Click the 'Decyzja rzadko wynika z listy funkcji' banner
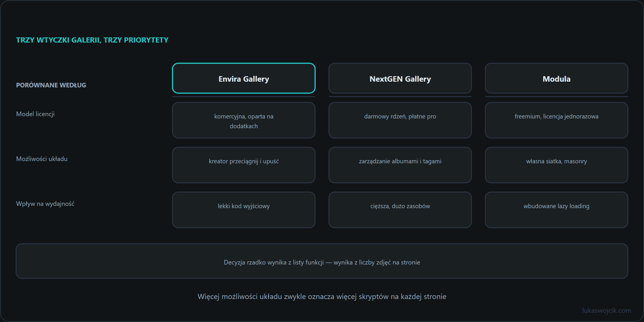The height and width of the screenshot is (322, 644). tap(322, 261)
